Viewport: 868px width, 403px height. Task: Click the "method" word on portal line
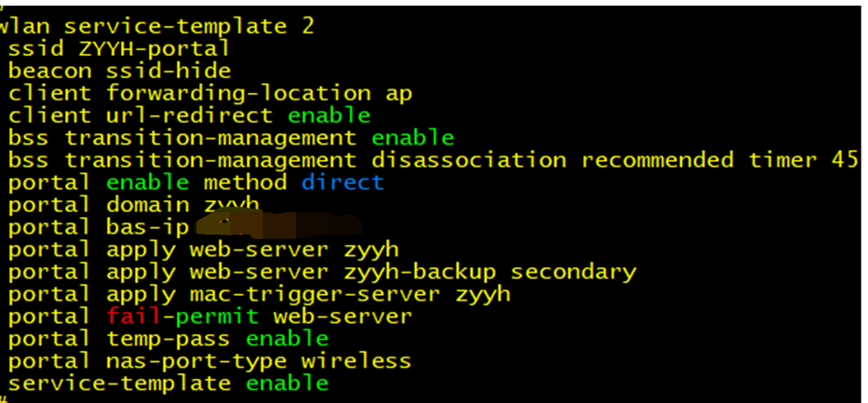click(244, 182)
